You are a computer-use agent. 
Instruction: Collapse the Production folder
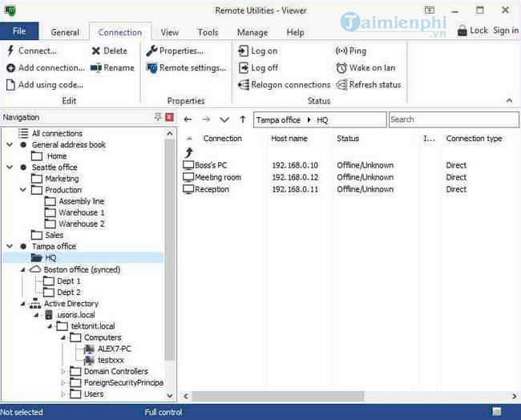(x=23, y=190)
